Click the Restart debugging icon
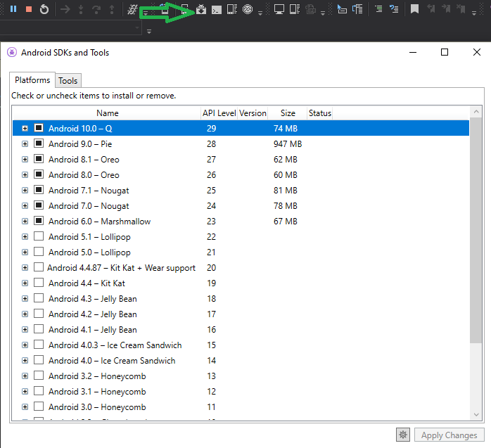 click(x=44, y=9)
